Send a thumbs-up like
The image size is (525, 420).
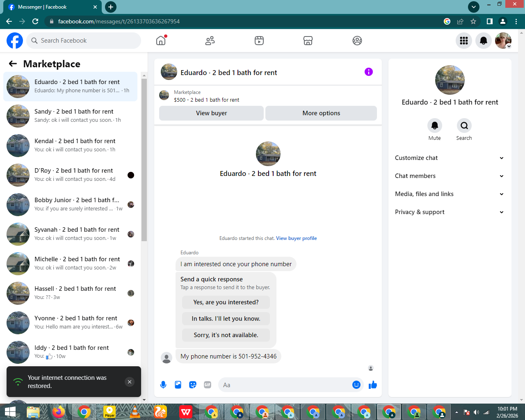373,385
